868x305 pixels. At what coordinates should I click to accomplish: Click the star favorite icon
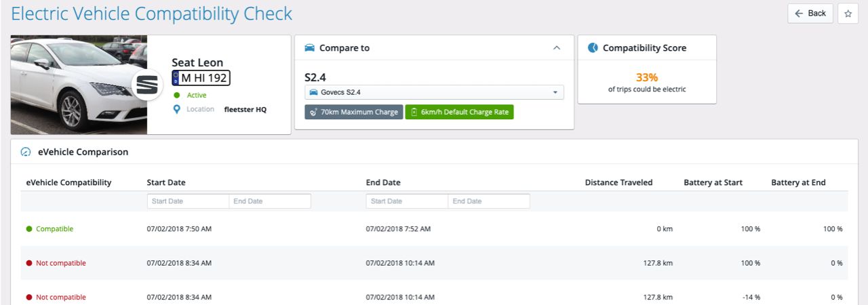(x=848, y=14)
